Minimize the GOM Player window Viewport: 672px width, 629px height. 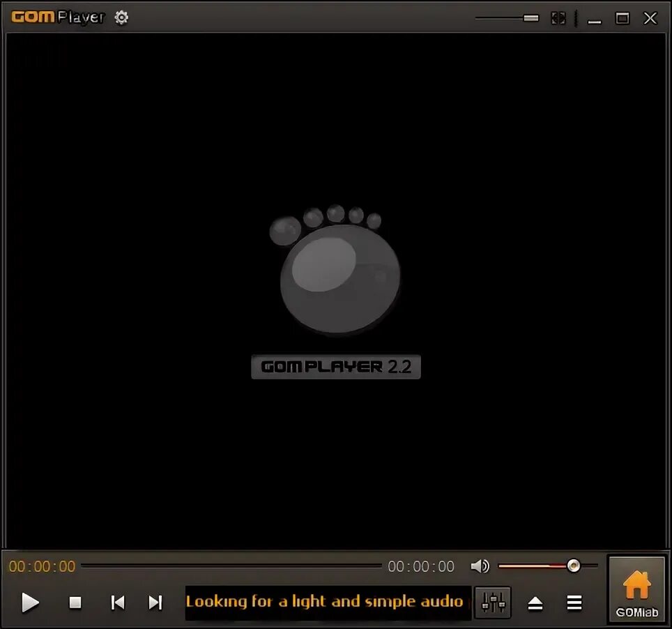[x=594, y=21]
